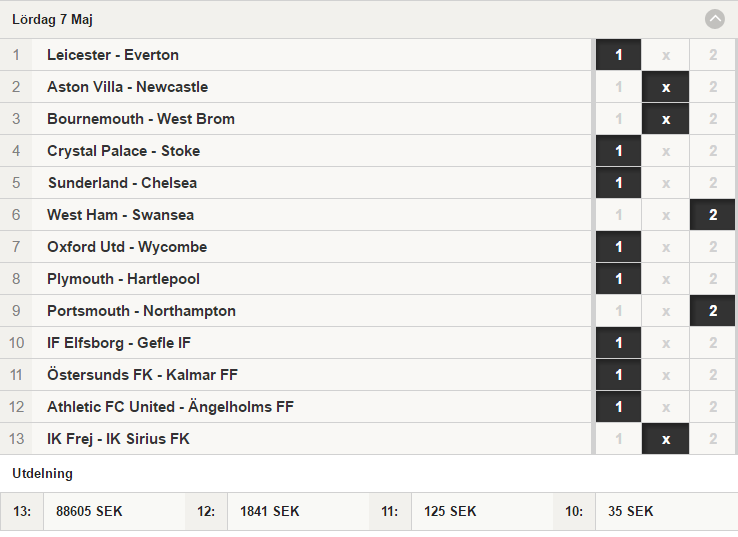Select 1 for Östersunds FK - Kalmar FF

click(618, 375)
